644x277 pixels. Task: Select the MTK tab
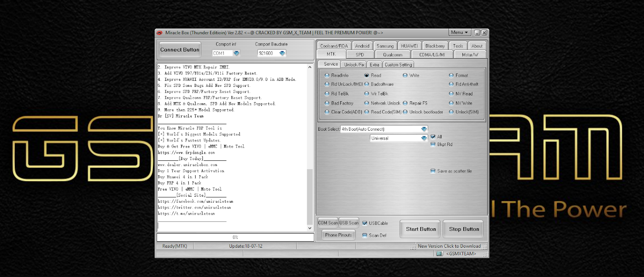331,54
